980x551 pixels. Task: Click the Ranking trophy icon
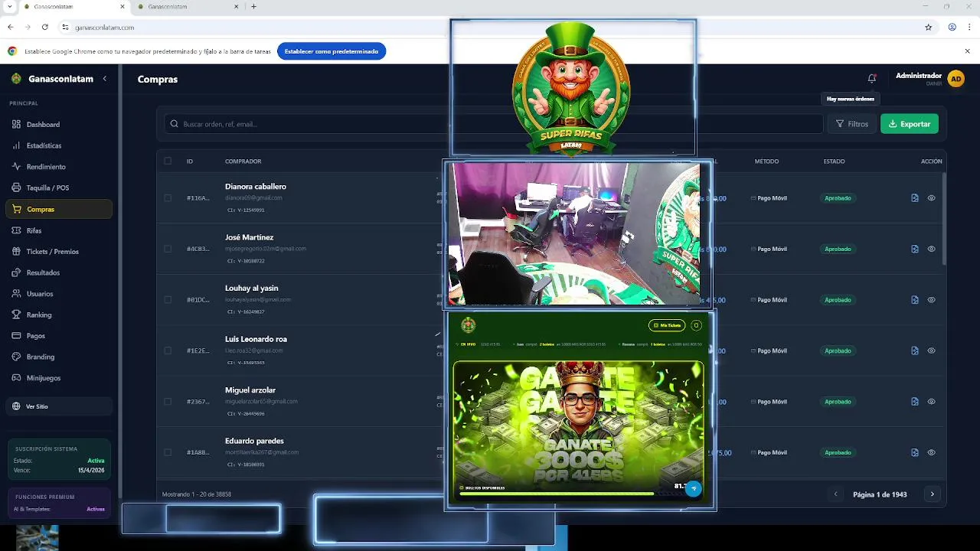click(x=17, y=315)
